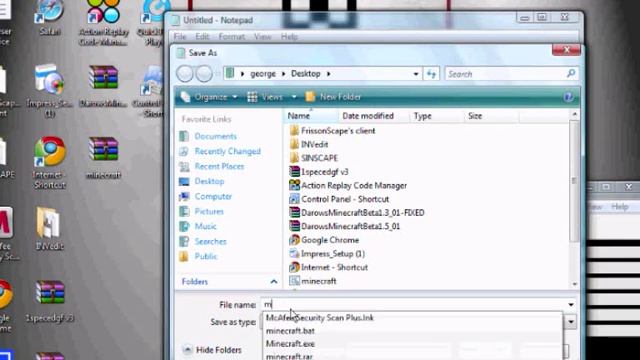Click the Desktop breadcrumb segment
The width and height of the screenshot is (640, 360).
[x=305, y=74]
